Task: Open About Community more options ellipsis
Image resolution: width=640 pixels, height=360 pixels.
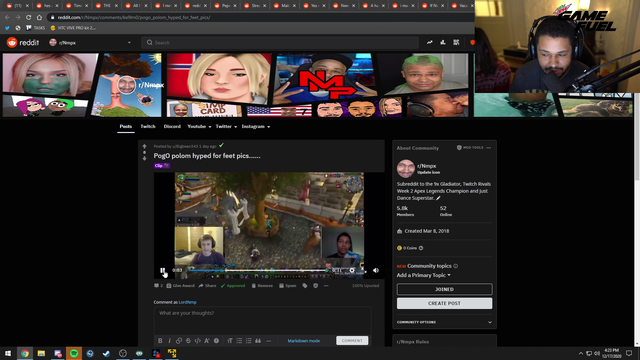Action: tap(489, 148)
